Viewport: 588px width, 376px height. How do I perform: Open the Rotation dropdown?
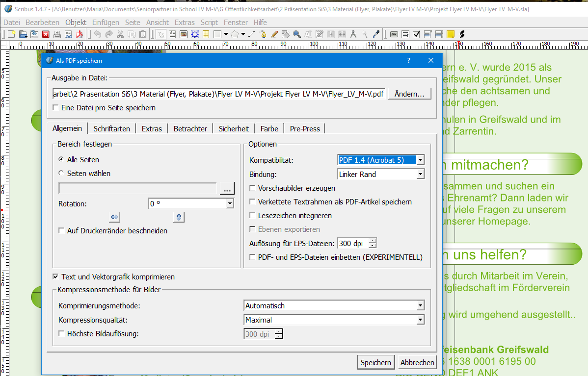pos(230,203)
